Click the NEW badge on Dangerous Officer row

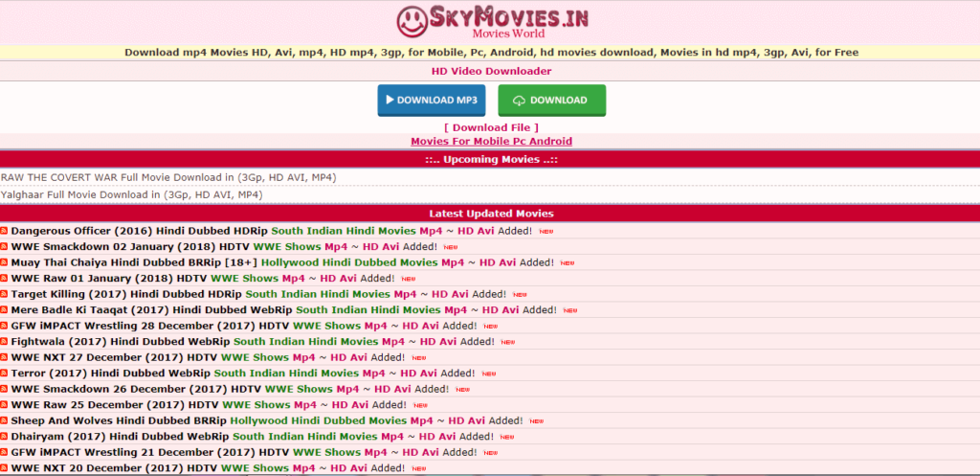point(546,232)
